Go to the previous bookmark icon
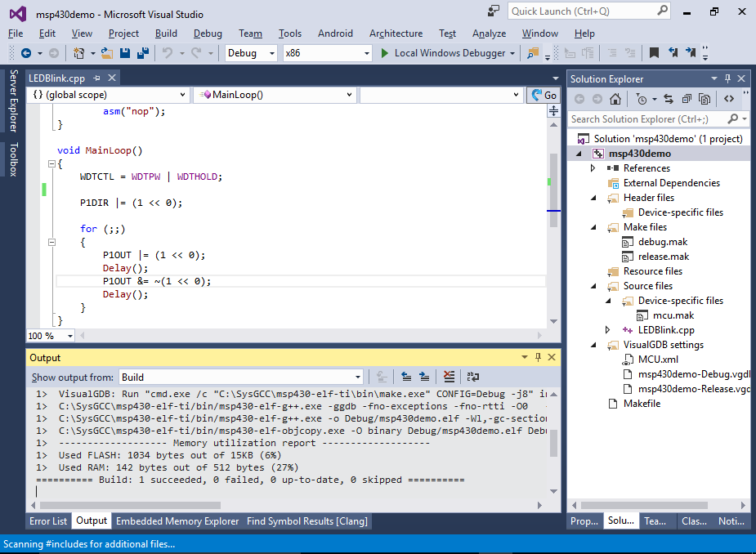This screenshot has width=756, height=554. (673, 52)
